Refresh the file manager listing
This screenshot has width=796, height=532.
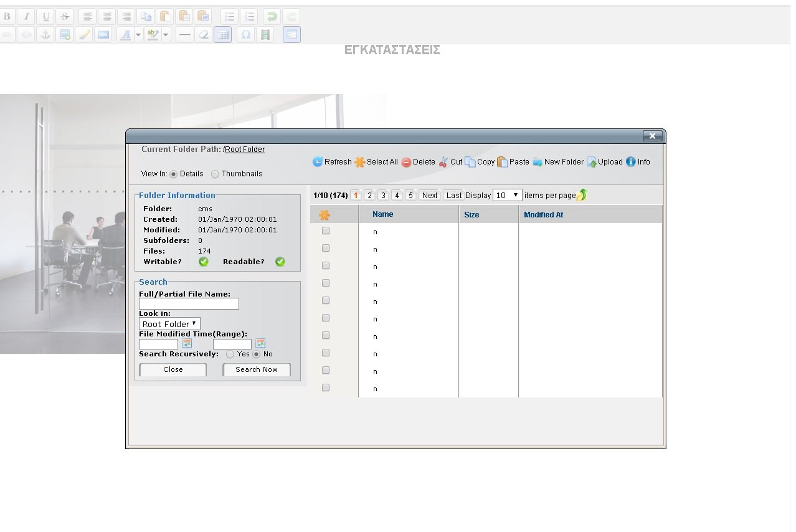tap(332, 162)
